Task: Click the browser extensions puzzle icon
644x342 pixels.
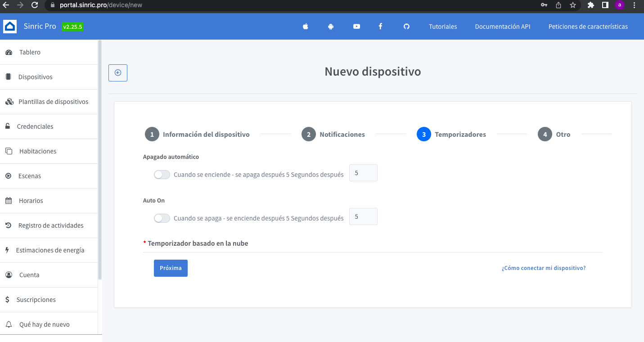Action: tap(591, 5)
